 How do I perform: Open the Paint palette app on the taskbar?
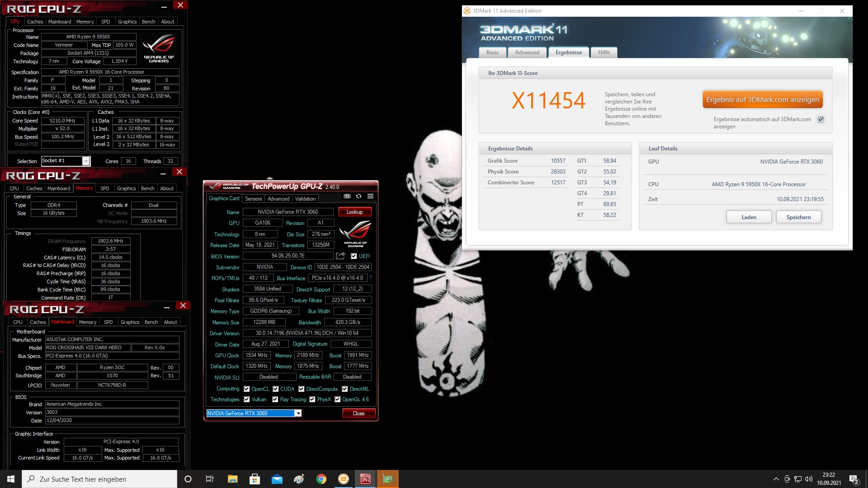(299, 479)
